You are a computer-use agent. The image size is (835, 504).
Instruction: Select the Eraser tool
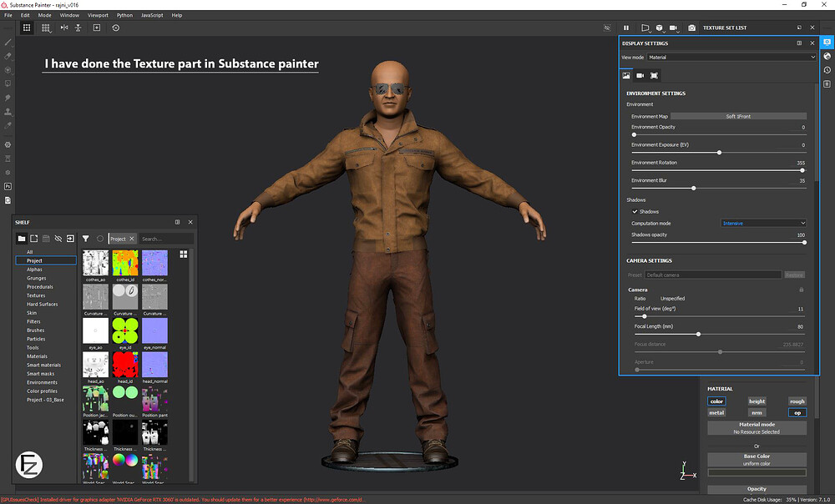pyautogui.click(x=8, y=56)
